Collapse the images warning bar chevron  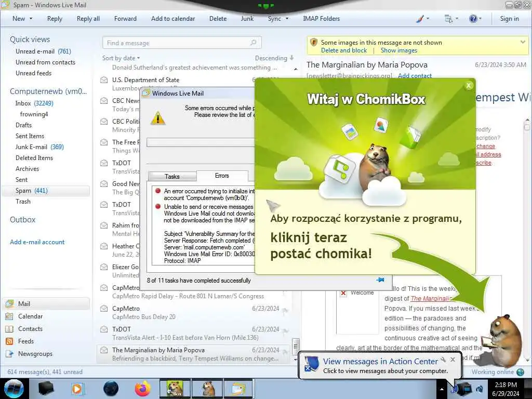tap(523, 42)
